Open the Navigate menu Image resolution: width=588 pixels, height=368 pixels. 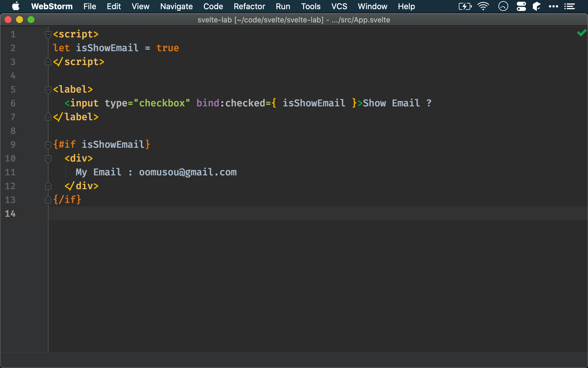(x=176, y=6)
